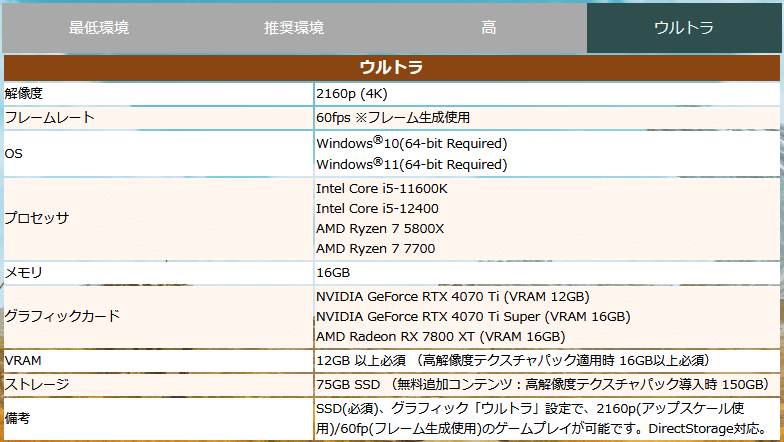Screen dimensions: 784x442
Task: Click the 備考 row label
Action: pyautogui.click(x=17, y=418)
